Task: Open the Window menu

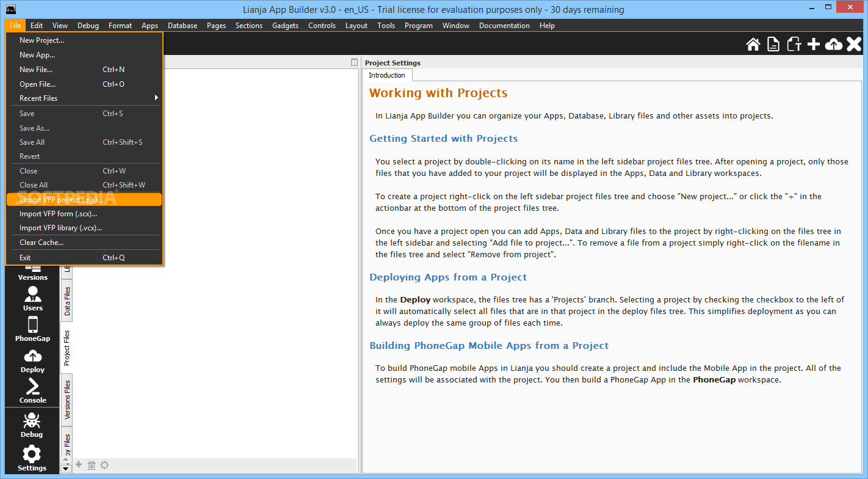Action: point(456,26)
